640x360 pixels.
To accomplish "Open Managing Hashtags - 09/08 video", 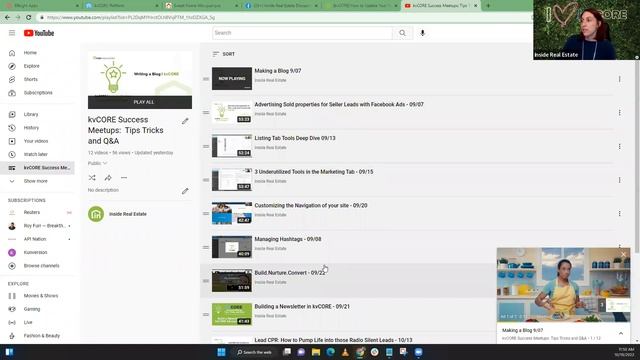I will tap(288, 239).
